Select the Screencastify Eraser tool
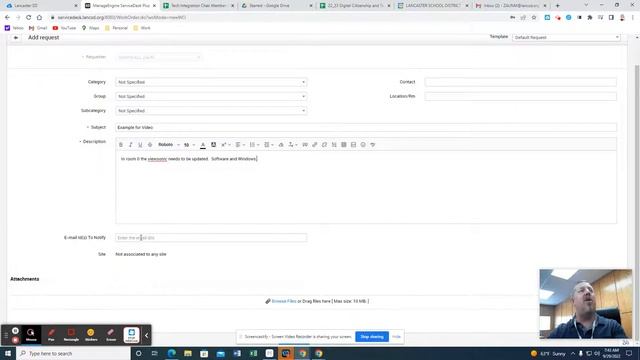 tap(111, 335)
